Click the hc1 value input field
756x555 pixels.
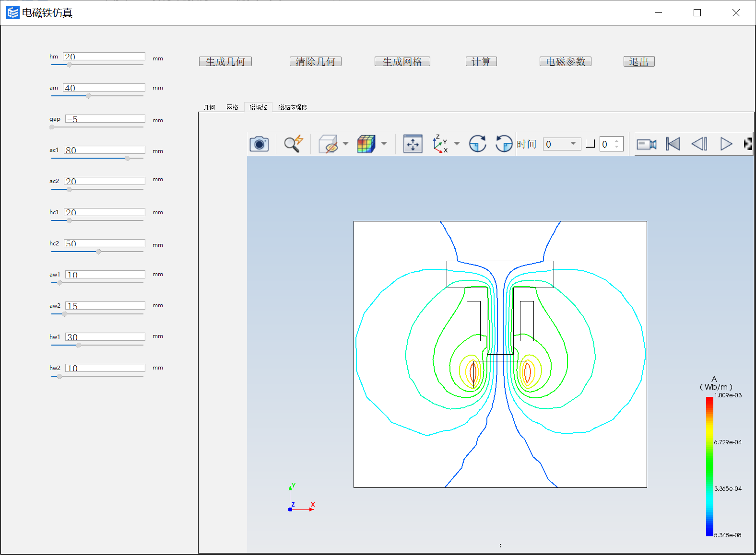click(105, 212)
